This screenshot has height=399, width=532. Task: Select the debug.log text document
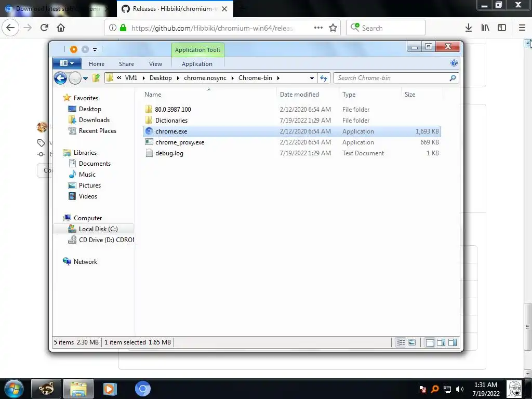tap(292, 153)
